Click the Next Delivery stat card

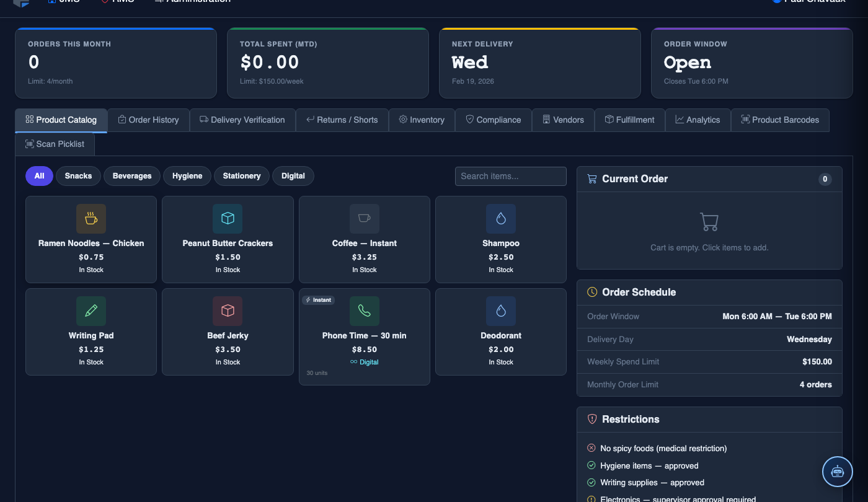click(540, 63)
